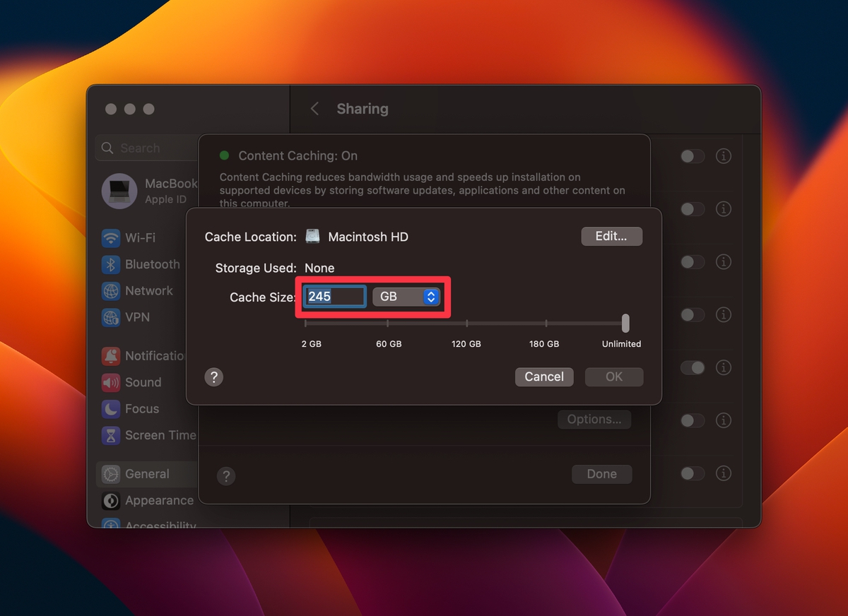Open Network settings via the globe icon

coord(111,291)
